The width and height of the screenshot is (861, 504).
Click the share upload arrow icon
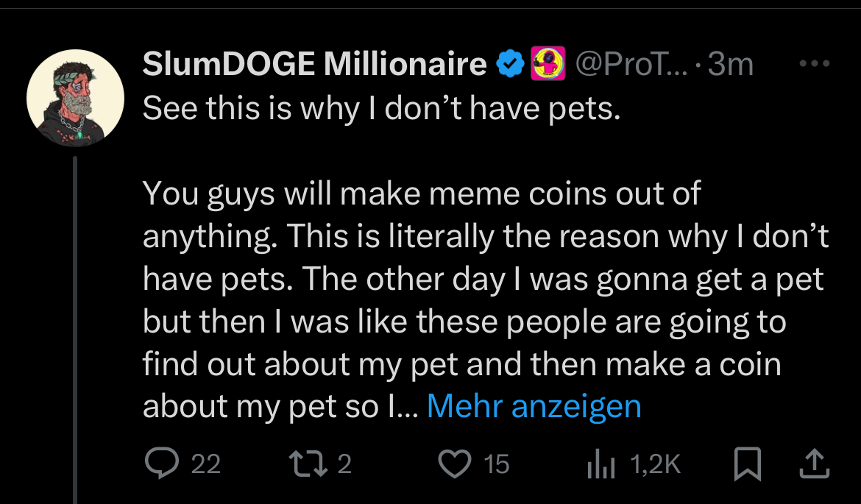coord(814,464)
